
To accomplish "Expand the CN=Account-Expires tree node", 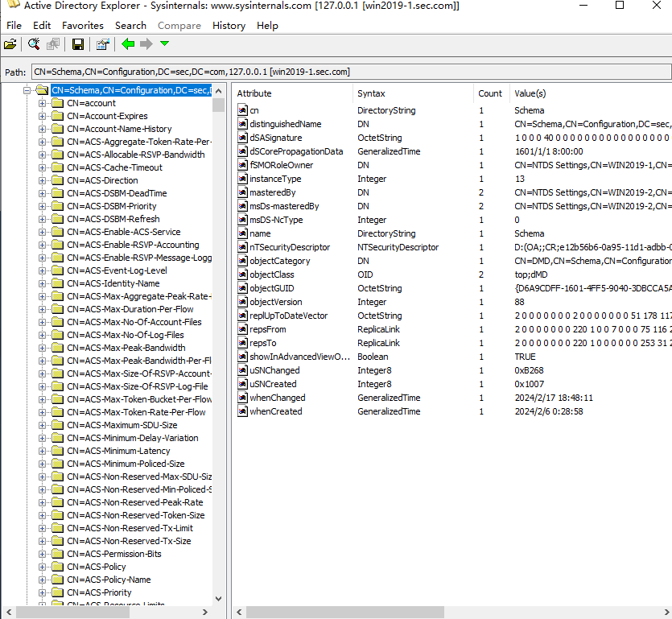I will 43,116.
